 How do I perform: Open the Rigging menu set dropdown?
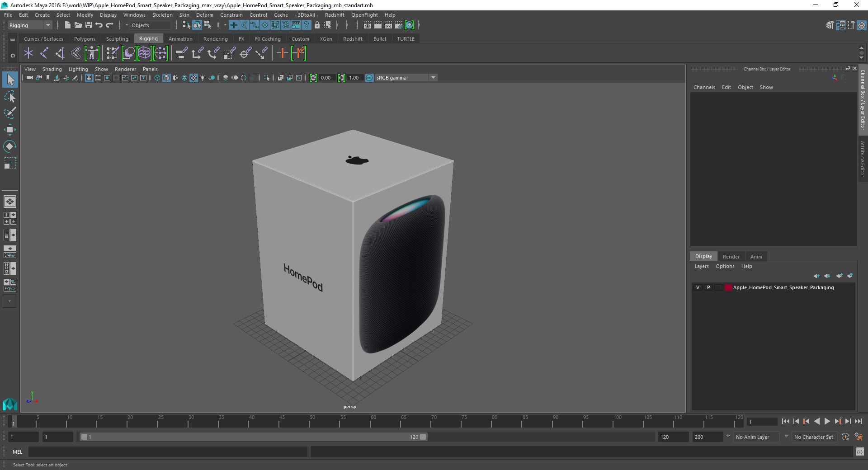point(30,25)
